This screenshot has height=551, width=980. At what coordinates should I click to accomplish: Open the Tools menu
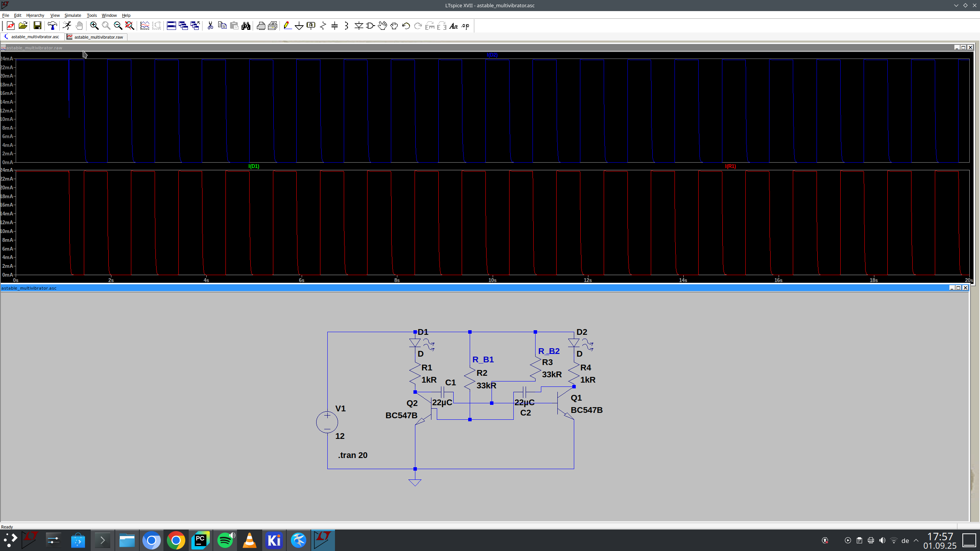(x=91, y=15)
